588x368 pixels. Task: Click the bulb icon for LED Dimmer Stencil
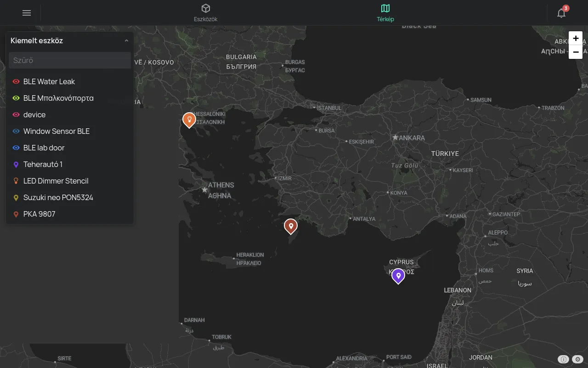click(x=16, y=181)
